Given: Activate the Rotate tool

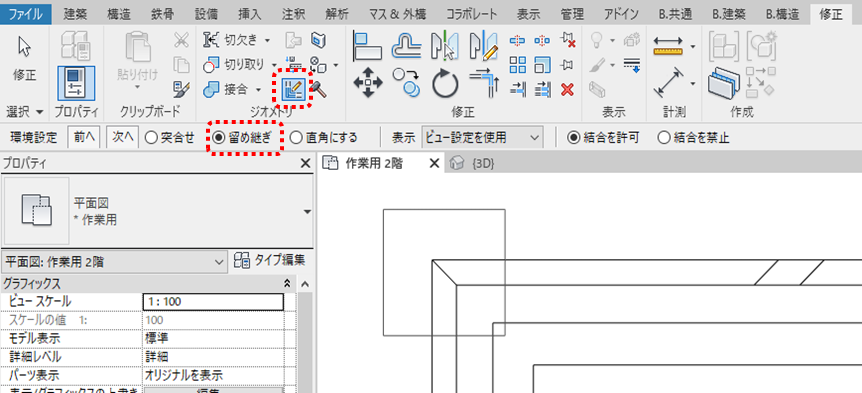Looking at the screenshot, I should (445, 83).
